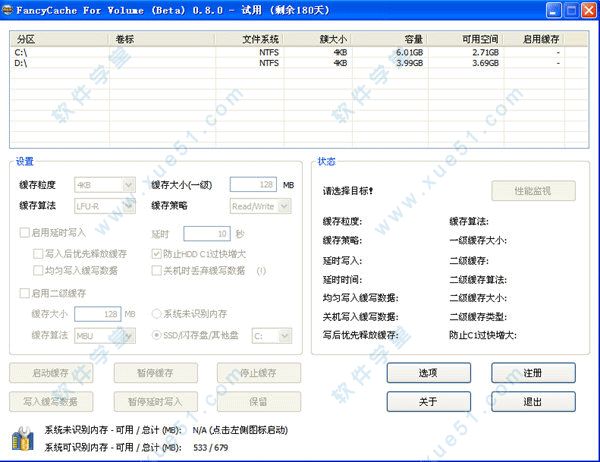Click the 暂停延时写入 button
The image size is (600, 462).
click(x=156, y=402)
